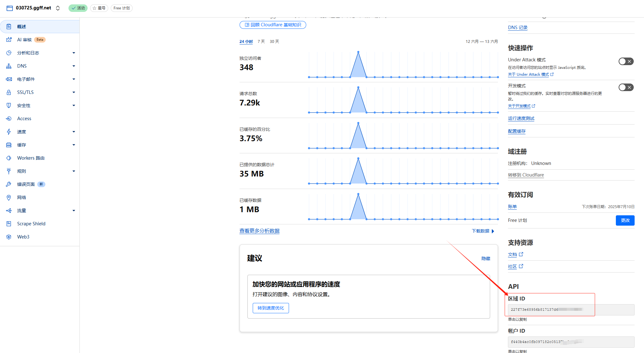Click the 错误页面 wrench icon
The image size is (644, 353).
(9, 184)
